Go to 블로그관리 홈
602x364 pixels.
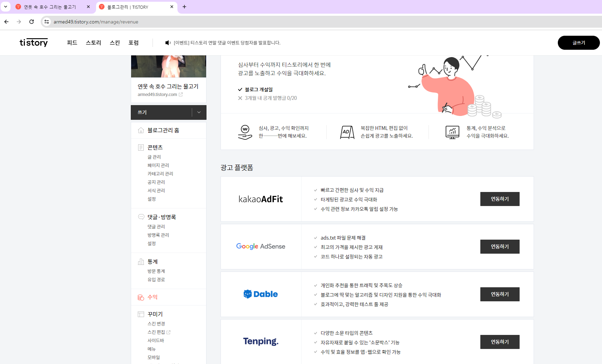pyautogui.click(x=163, y=130)
